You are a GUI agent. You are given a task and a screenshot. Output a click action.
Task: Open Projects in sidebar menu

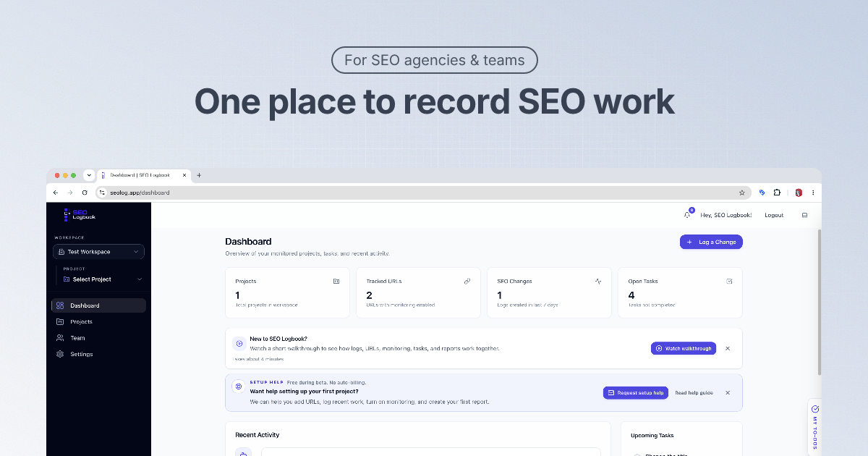click(x=98, y=321)
